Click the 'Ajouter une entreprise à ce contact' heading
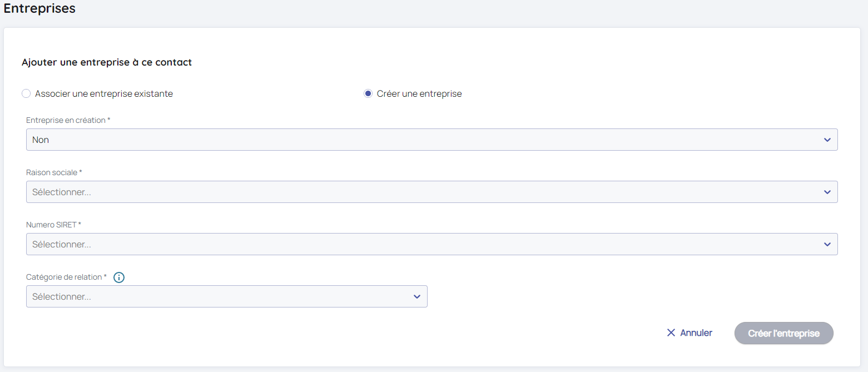 pos(107,62)
